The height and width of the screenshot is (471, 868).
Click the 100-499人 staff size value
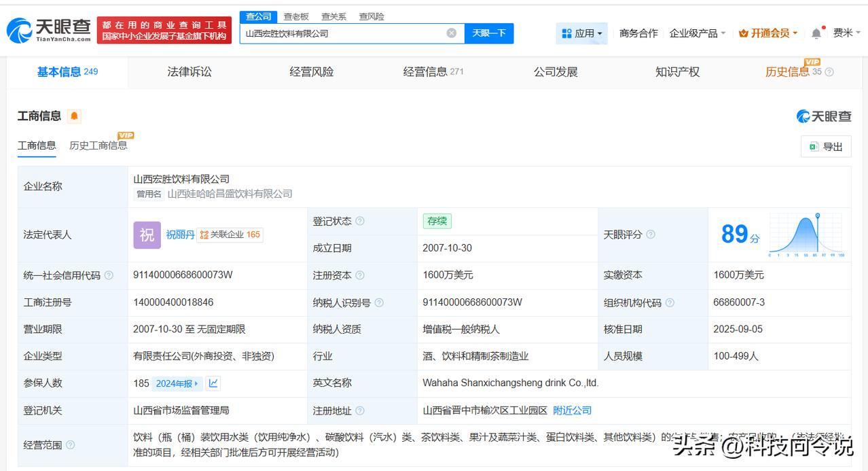[x=736, y=356]
